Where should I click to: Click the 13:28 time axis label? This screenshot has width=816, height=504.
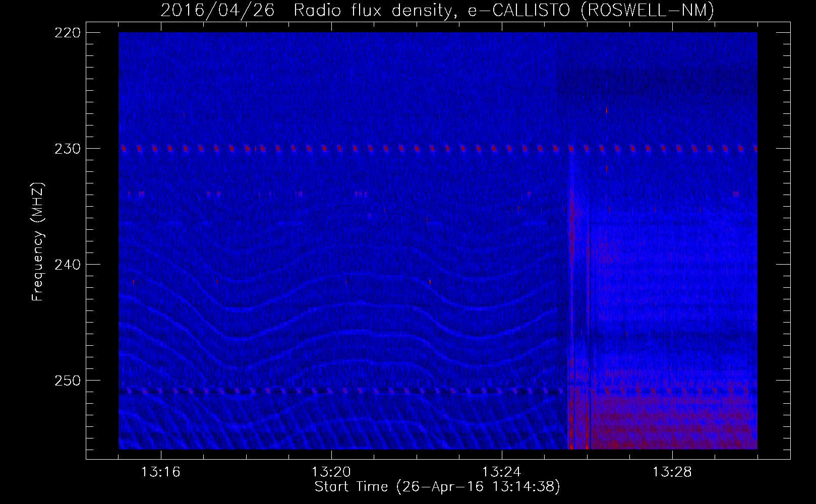672,472
